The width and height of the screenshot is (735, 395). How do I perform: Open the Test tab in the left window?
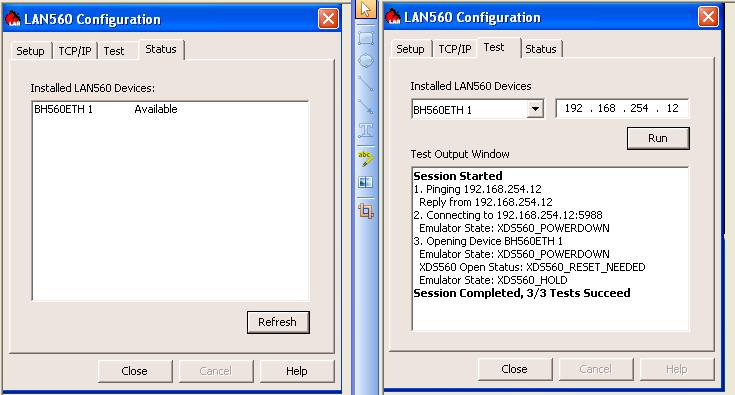114,51
